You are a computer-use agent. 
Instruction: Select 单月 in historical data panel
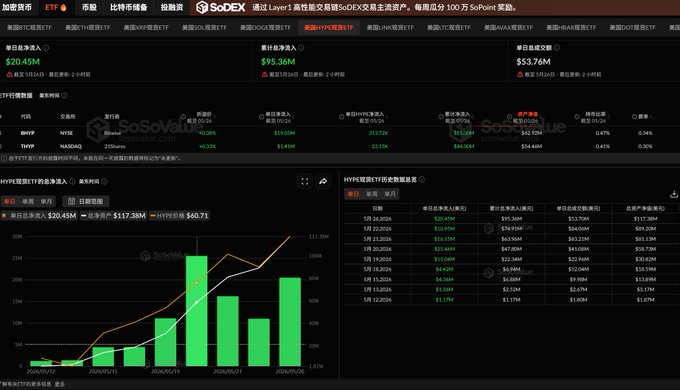click(390, 194)
